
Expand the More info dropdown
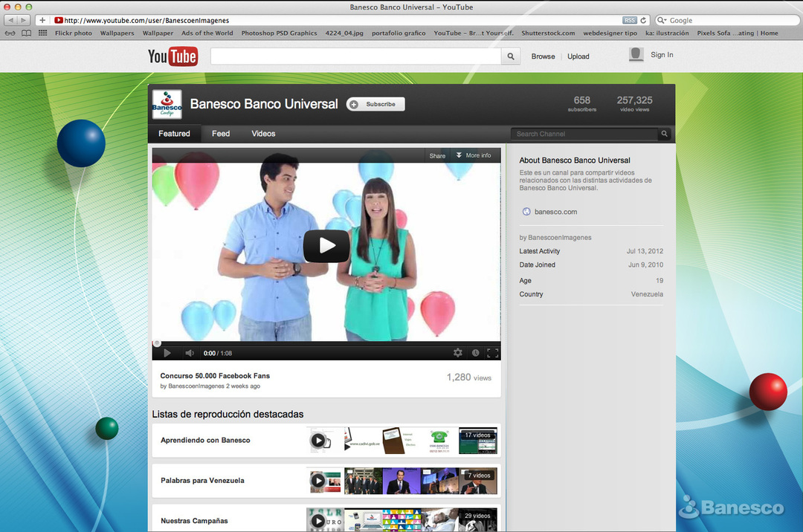tap(474, 155)
